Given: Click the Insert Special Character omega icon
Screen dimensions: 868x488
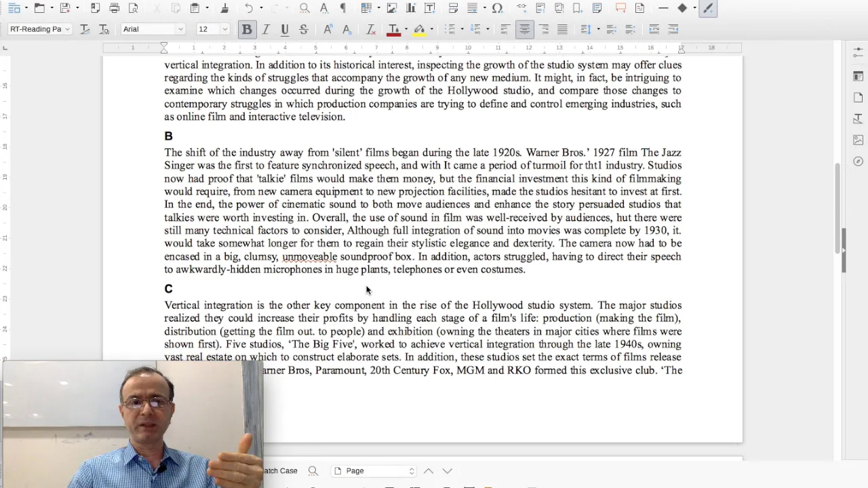Looking at the screenshot, I should 497,8.
